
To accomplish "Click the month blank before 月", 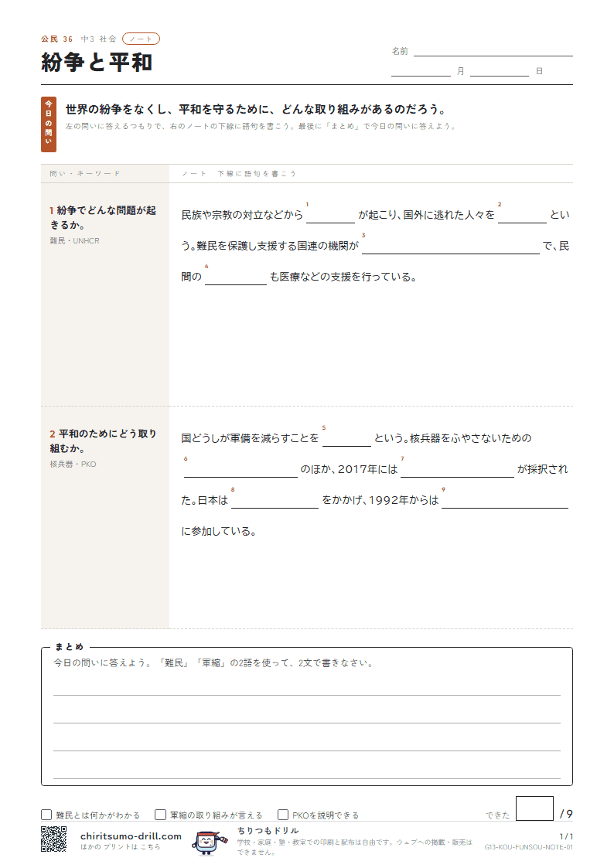I will coord(421,71).
